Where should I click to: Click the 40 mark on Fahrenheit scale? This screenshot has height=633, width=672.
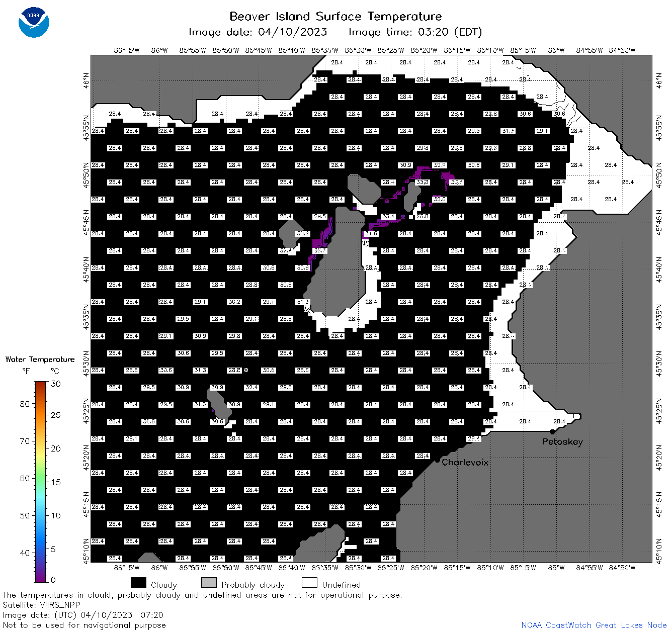point(25,553)
